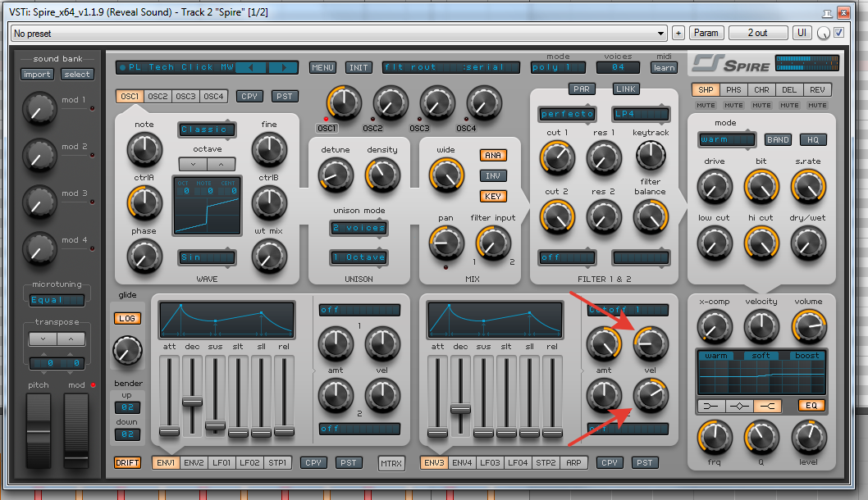Click the pitch wheel
The image size is (868, 500).
(39, 431)
